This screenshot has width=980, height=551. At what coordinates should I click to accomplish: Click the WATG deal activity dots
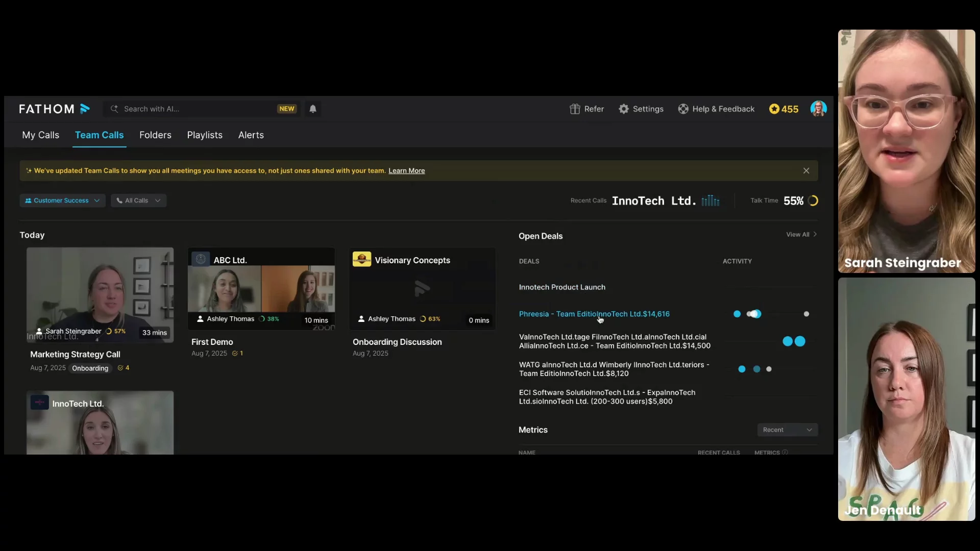[755, 369]
